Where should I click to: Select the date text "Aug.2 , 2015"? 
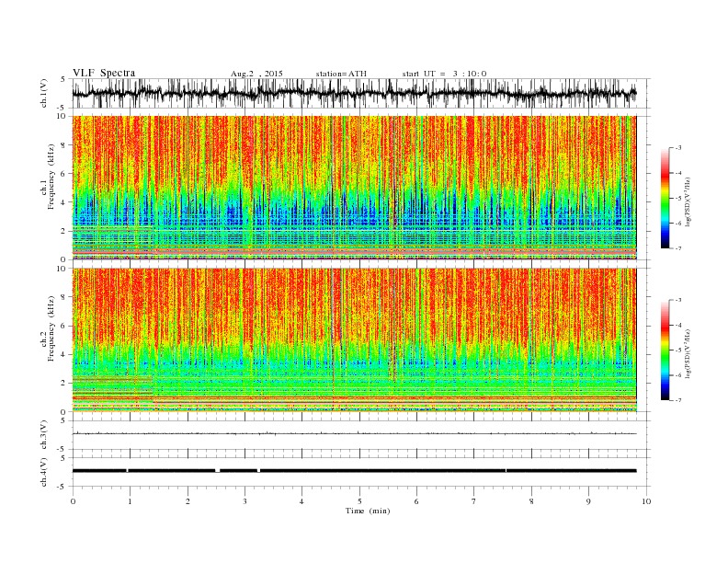256,74
